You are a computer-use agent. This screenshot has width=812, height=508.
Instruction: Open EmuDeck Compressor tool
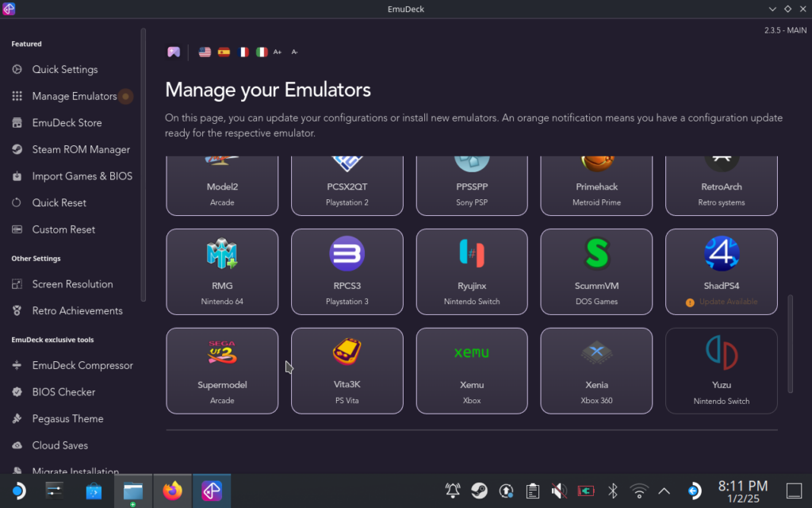click(82, 365)
